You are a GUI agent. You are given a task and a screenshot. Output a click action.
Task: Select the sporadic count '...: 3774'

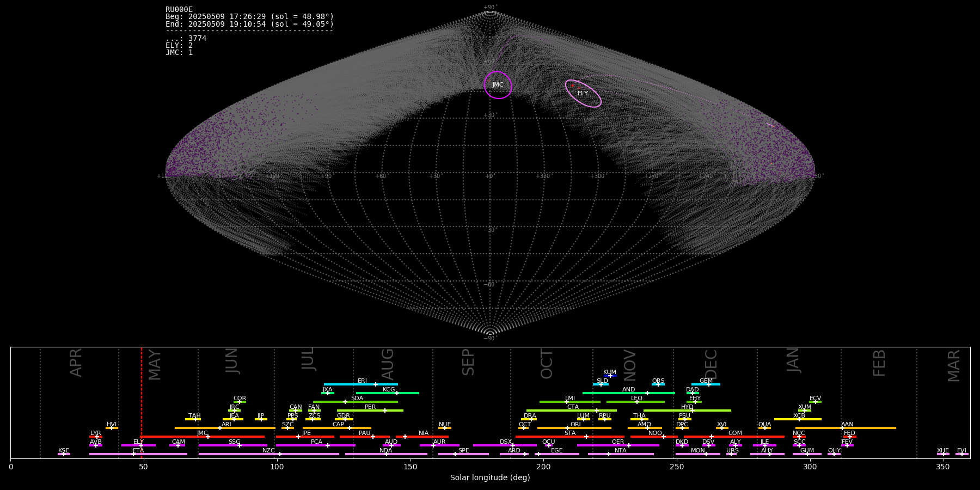186,39
